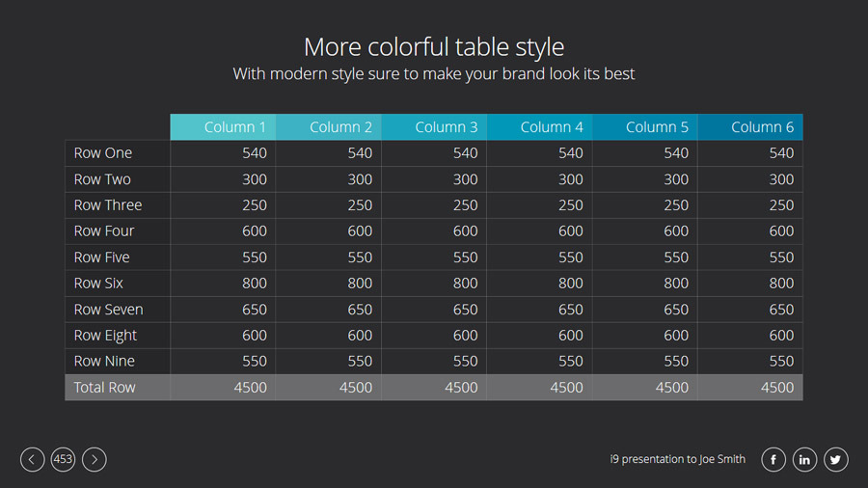Go to the next slide arrow
Screen dimensions: 868x488
point(95,459)
